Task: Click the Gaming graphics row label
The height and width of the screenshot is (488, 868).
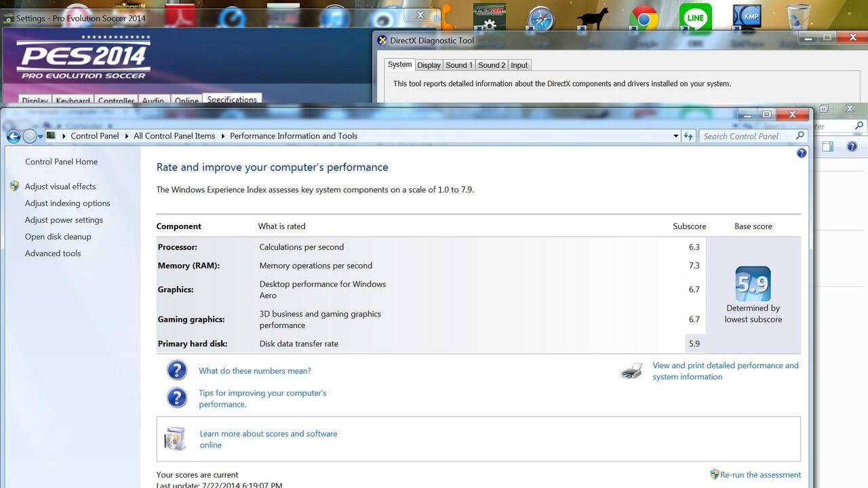Action: [191, 319]
